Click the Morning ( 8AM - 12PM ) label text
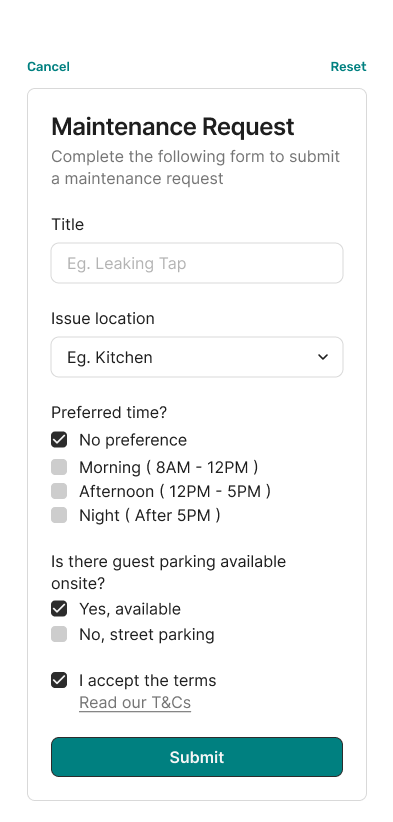Image resolution: width=393 pixels, height=822 pixels. click(x=168, y=467)
